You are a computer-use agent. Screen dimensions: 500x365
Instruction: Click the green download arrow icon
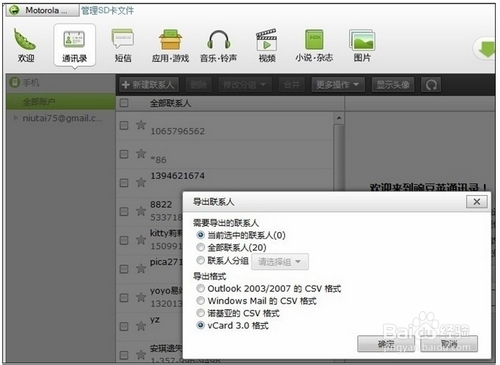486,49
